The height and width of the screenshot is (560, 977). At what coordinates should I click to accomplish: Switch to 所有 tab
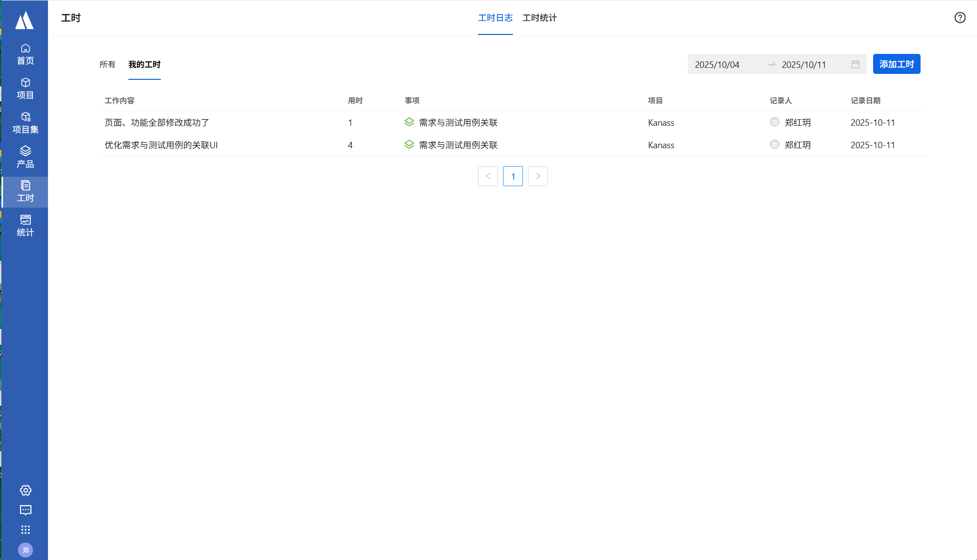click(107, 64)
